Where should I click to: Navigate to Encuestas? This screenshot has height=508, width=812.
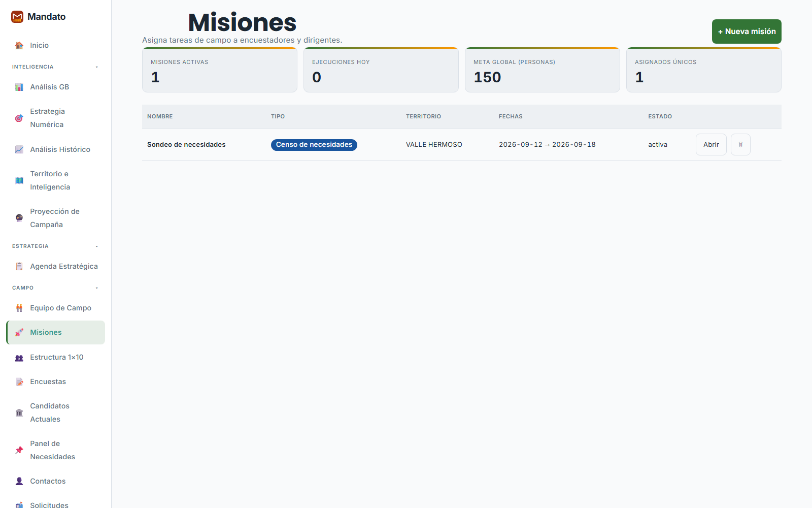[56, 382]
